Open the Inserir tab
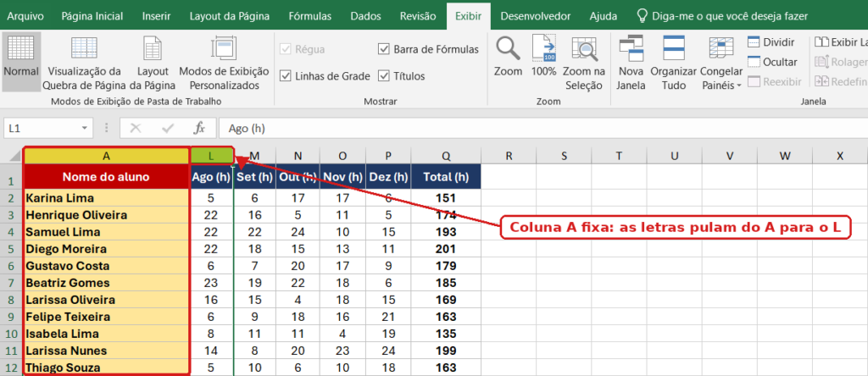This screenshot has height=376, width=868. (156, 16)
